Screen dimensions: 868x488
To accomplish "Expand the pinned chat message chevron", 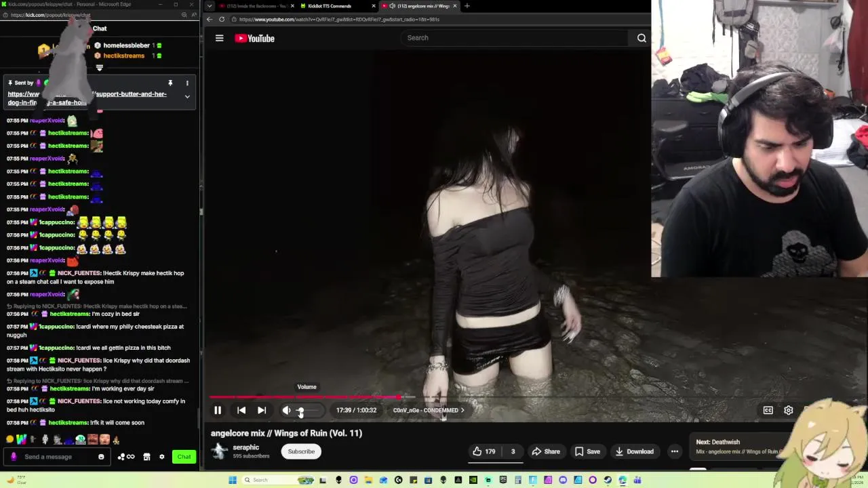I will tap(187, 97).
